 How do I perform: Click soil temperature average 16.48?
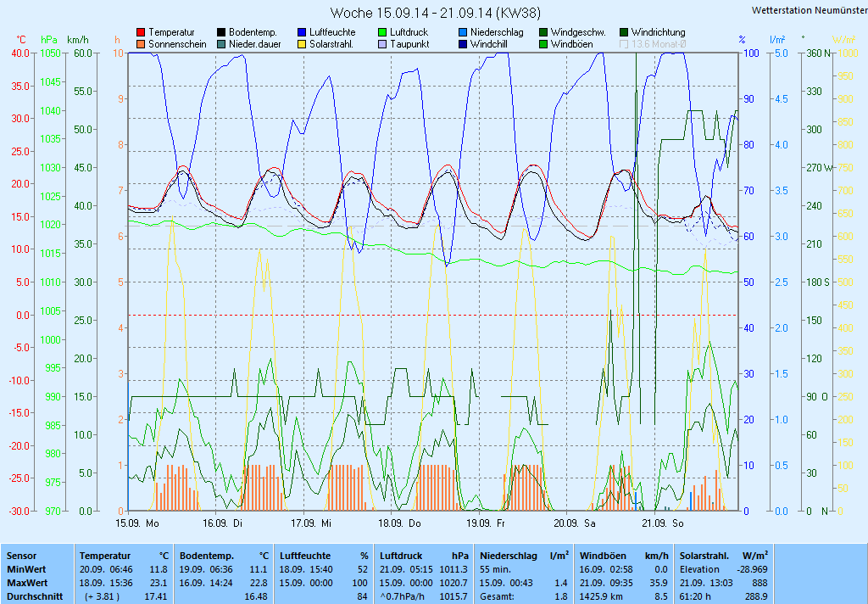256,597
